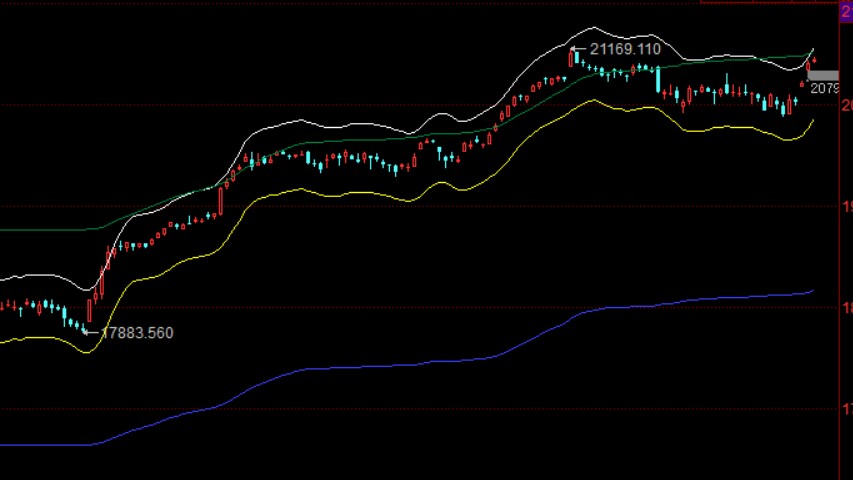Click the left end of the white upper band

coord(3,279)
